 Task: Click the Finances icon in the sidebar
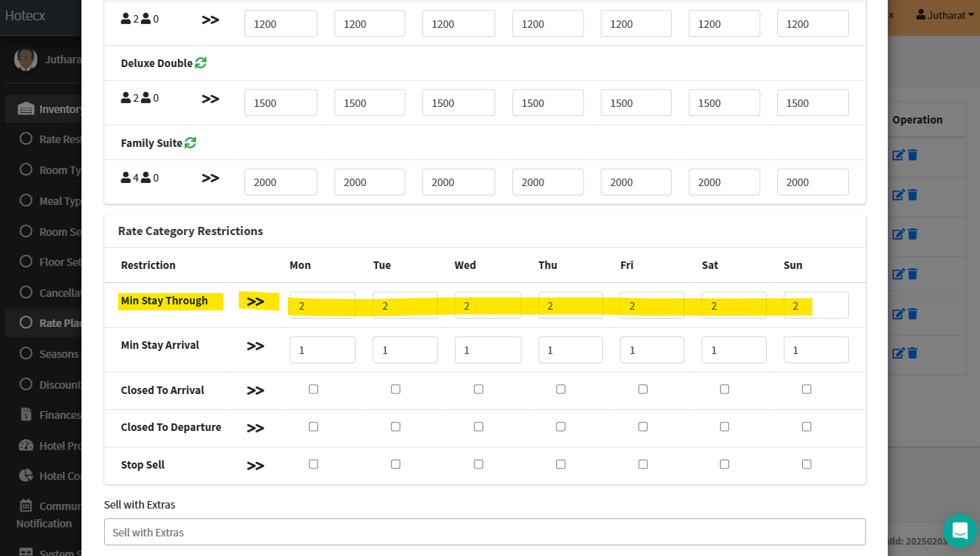point(26,415)
